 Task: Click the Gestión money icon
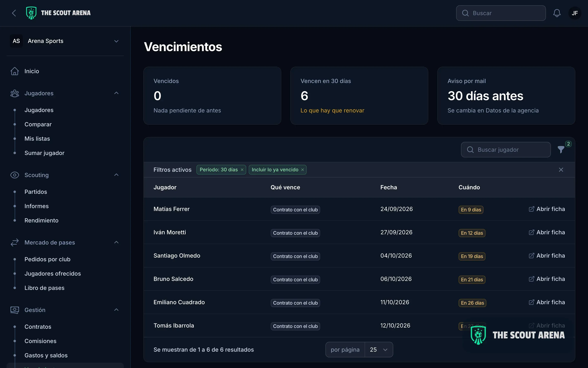pos(14,310)
